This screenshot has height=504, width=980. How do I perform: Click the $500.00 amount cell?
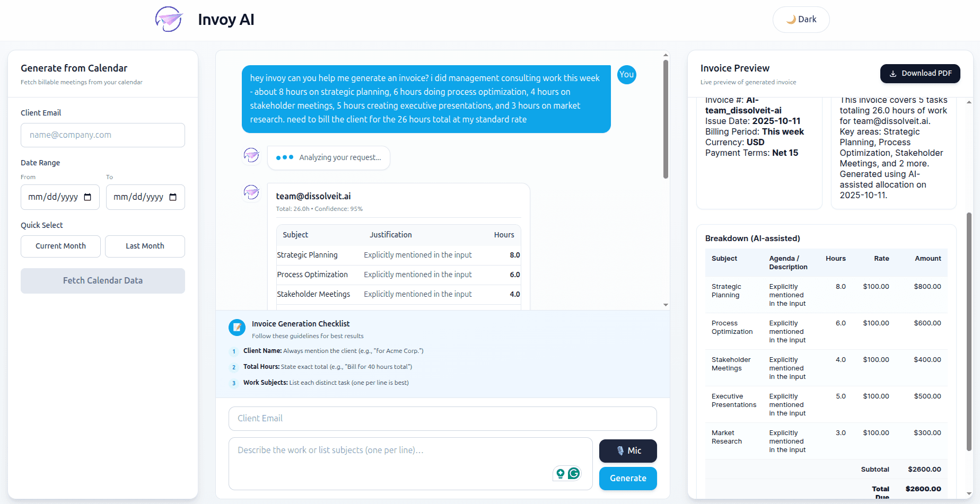pos(927,396)
